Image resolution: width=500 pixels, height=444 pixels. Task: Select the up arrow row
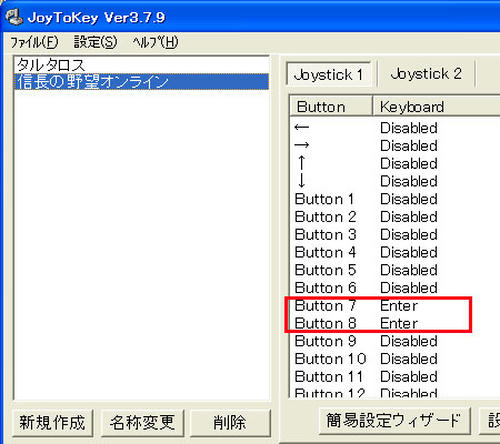click(x=395, y=163)
